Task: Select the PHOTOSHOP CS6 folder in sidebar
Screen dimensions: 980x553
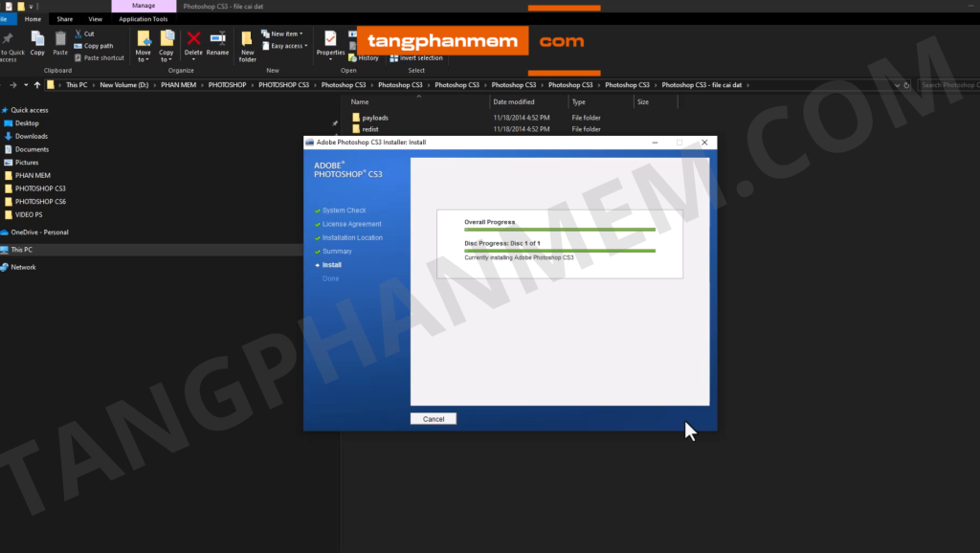Action: pyautogui.click(x=40, y=202)
